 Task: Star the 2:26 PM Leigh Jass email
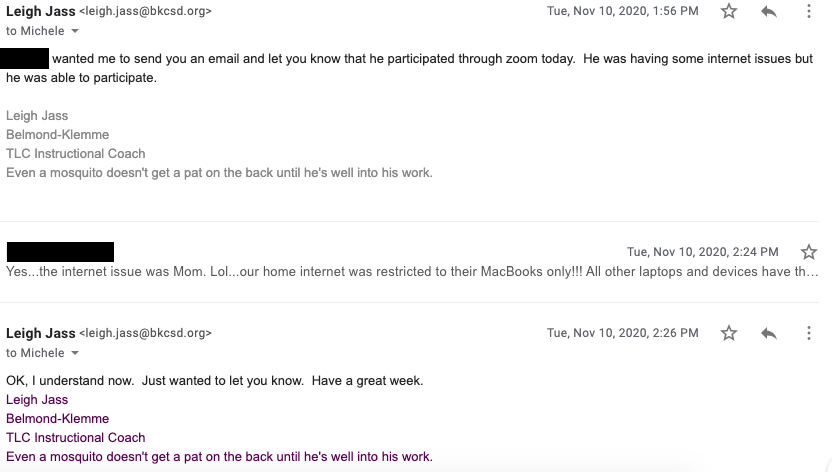(x=729, y=333)
